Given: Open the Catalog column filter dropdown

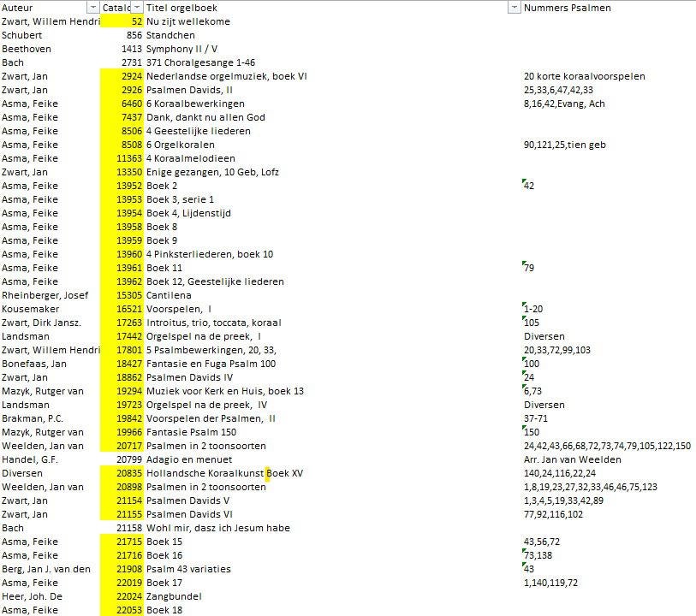Looking at the screenshot, I should click(x=139, y=8).
